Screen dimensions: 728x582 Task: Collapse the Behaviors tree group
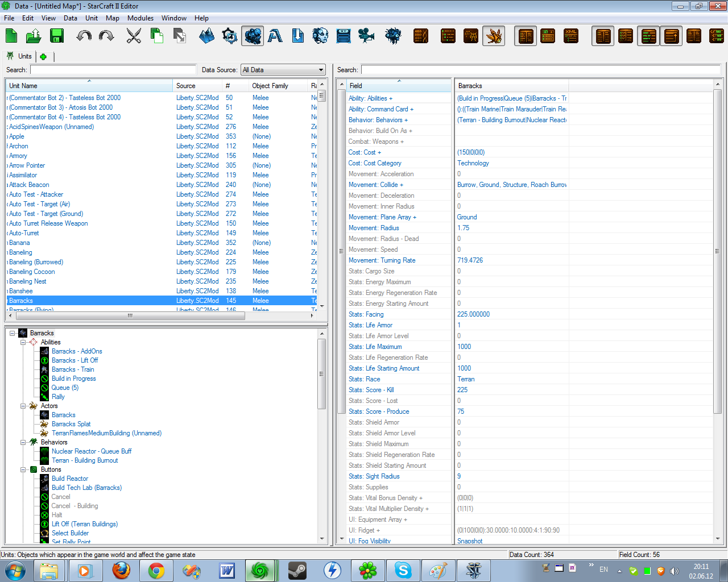coord(23,442)
